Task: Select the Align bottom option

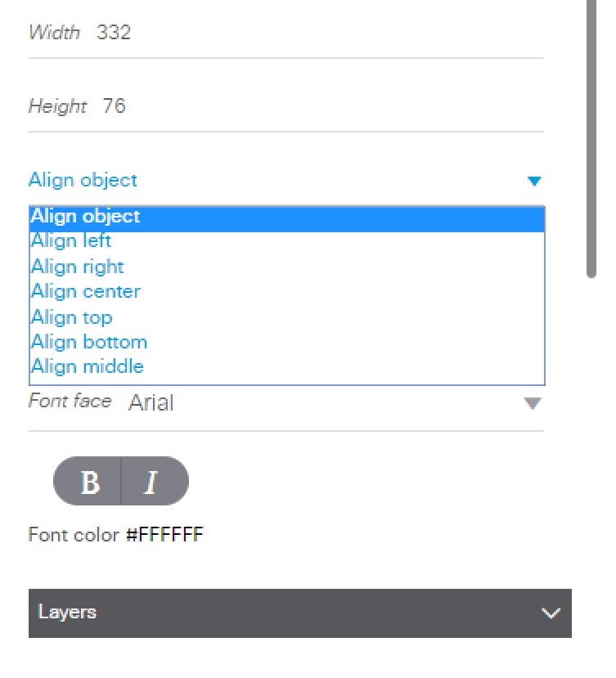Action: point(88,342)
